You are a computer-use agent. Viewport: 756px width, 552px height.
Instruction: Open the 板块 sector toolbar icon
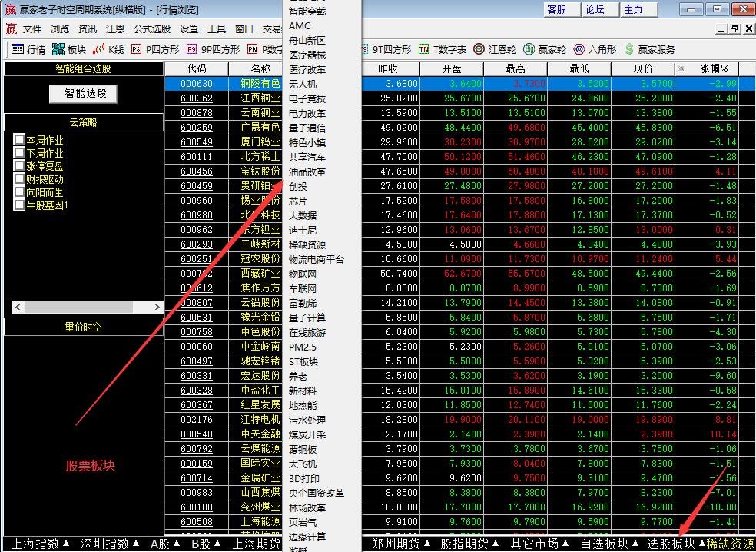pos(68,49)
